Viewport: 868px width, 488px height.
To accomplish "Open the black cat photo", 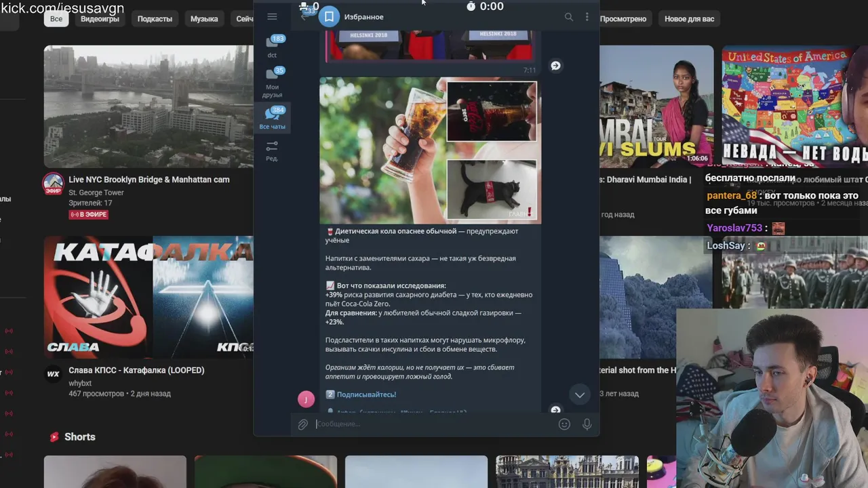I will click(492, 190).
